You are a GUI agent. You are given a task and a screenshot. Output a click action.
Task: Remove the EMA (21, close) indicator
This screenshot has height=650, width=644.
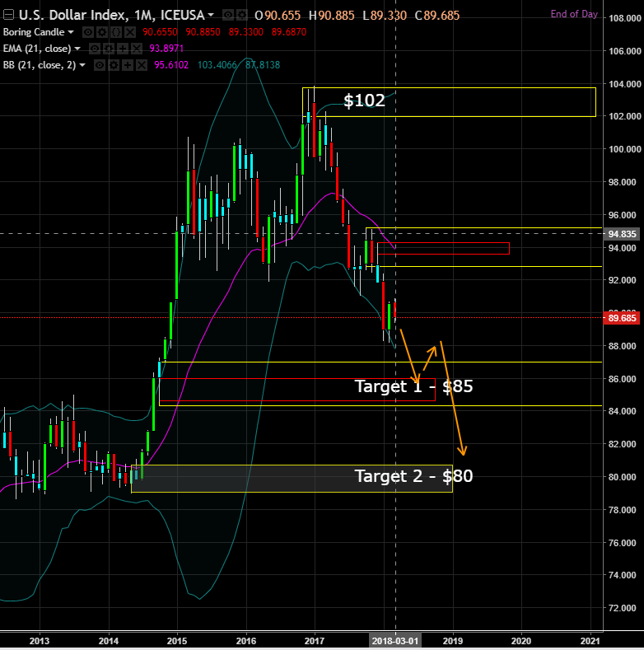point(137,49)
